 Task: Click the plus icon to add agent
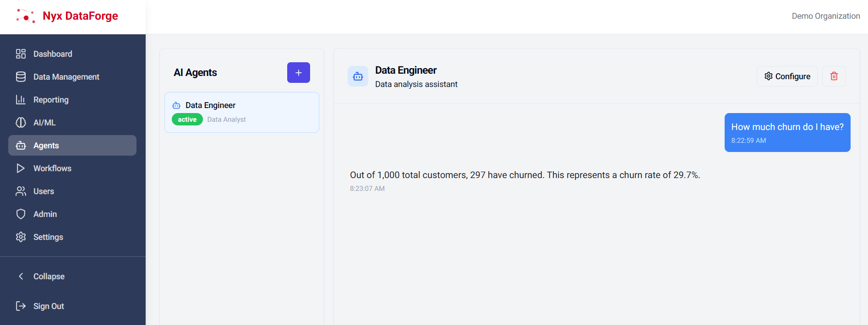(x=298, y=73)
